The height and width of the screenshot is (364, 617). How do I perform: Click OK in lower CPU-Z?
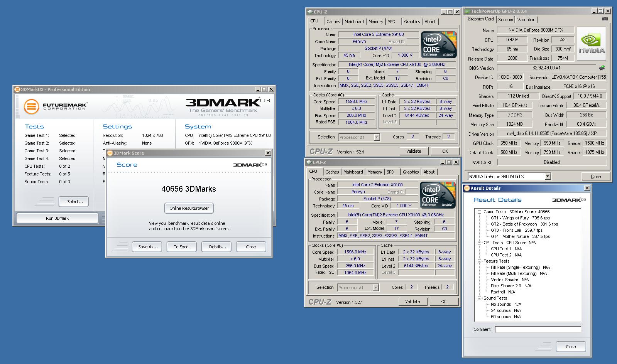tap(444, 302)
